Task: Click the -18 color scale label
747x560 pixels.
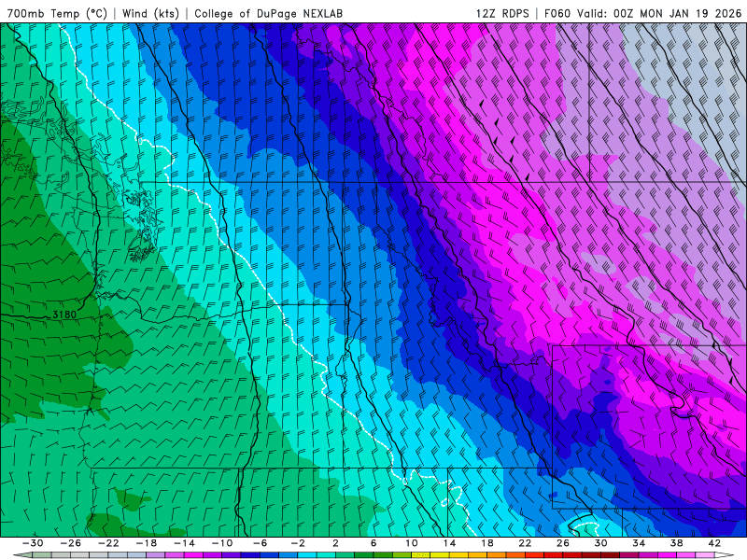Action: (x=147, y=543)
